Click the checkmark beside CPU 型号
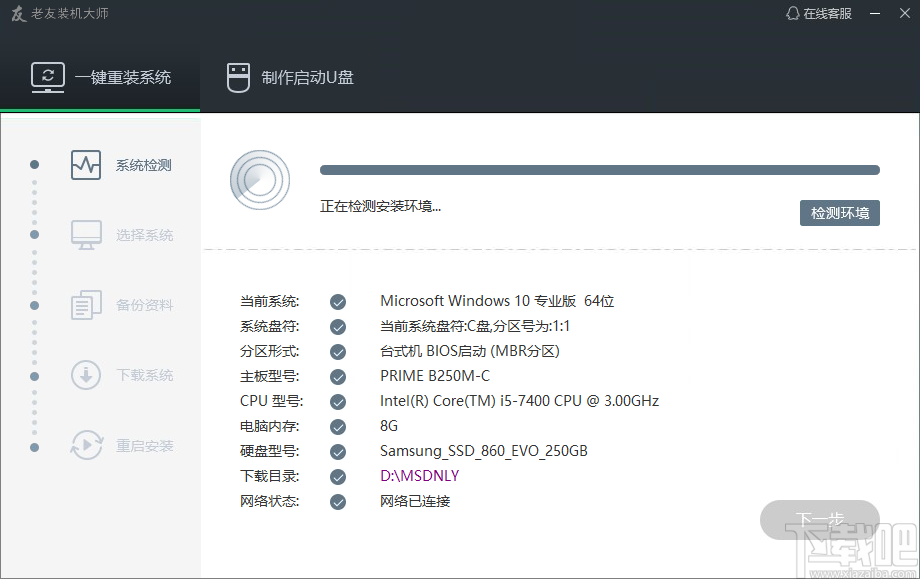This screenshot has width=920, height=579. click(338, 401)
